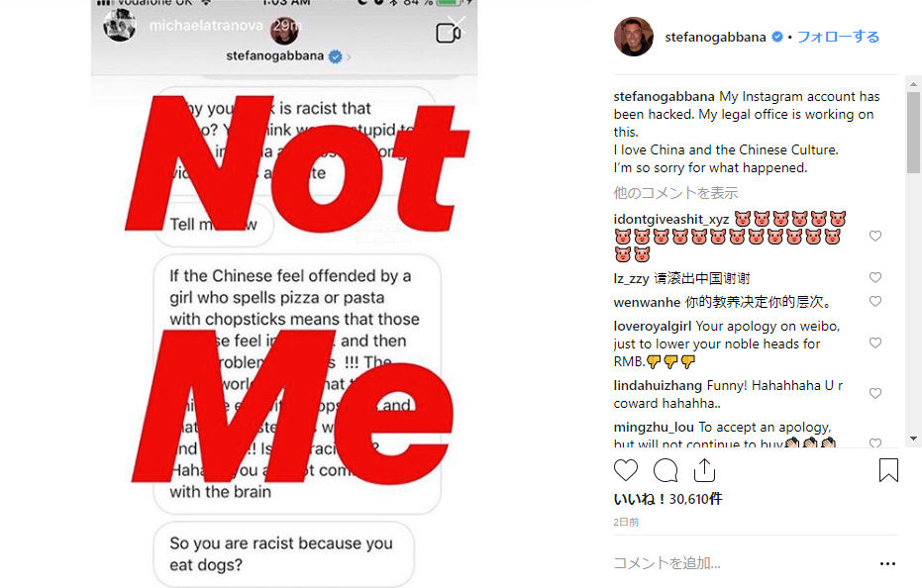This screenshot has width=922, height=588.
Task: Open the stefanogabbana username in header
Action: [x=715, y=37]
